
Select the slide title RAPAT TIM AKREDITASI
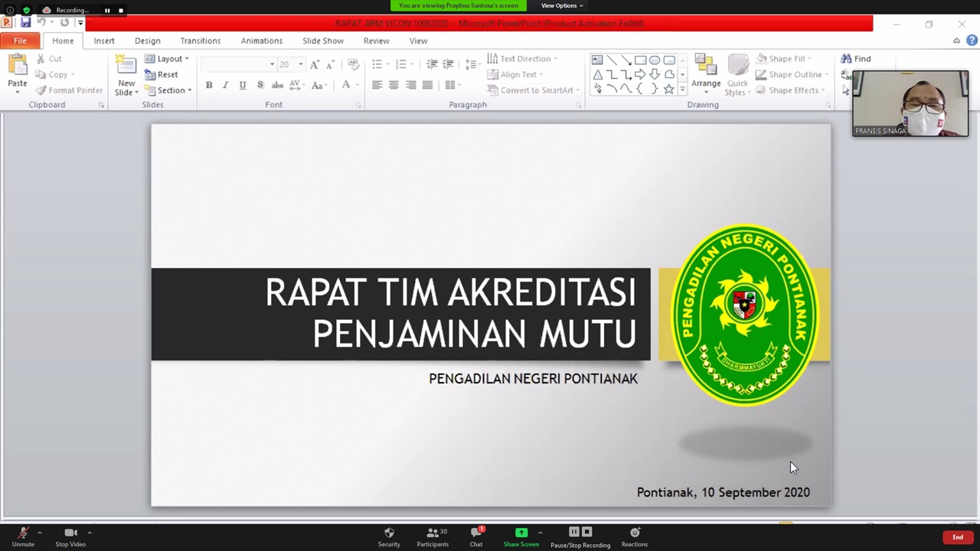tap(450, 292)
